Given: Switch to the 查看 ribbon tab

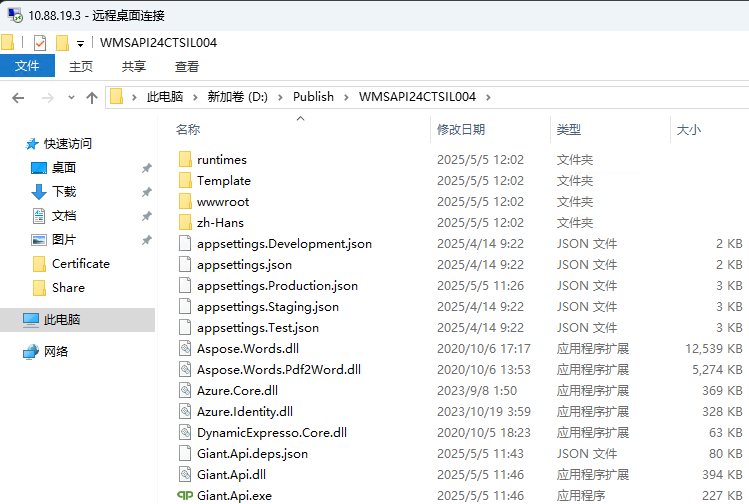Looking at the screenshot, I should point(187,66).
